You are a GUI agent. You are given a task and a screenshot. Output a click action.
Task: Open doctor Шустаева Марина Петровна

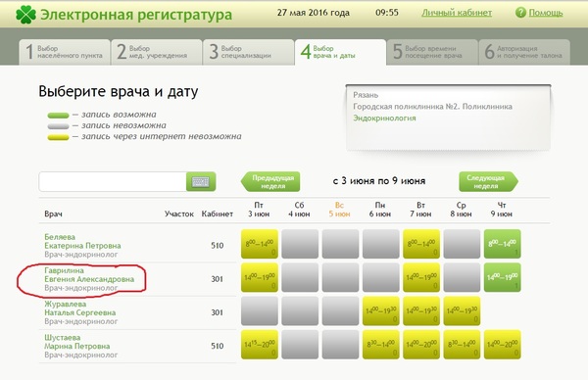76,342
